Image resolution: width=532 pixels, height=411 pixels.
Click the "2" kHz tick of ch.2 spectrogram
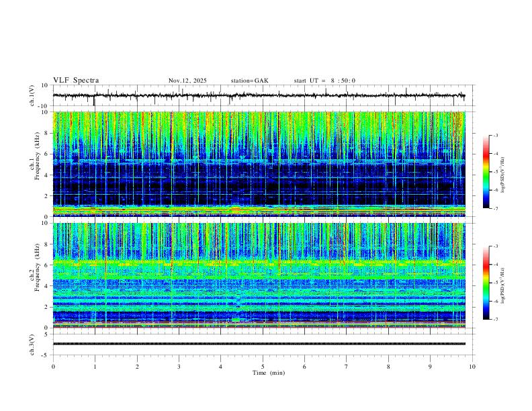coord(46,307)
